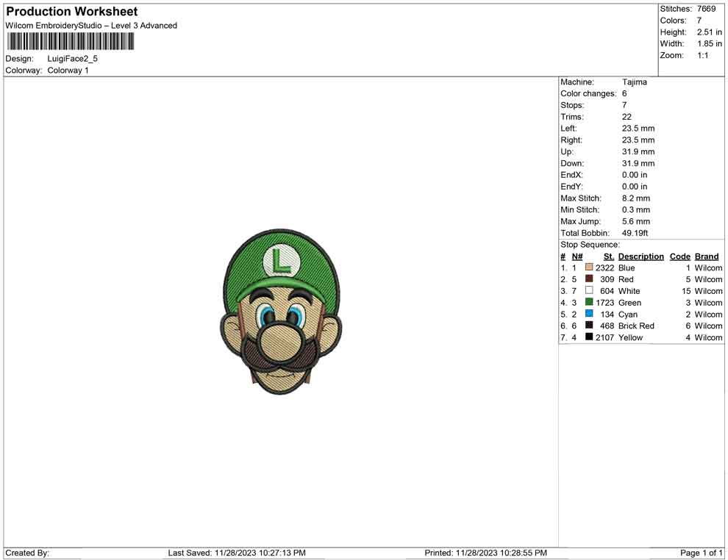The height and width of the screenshot is (560, 728).
Task: Click the Zoom value 1:1
Action: pyautogui.click(x=702, y=55)
